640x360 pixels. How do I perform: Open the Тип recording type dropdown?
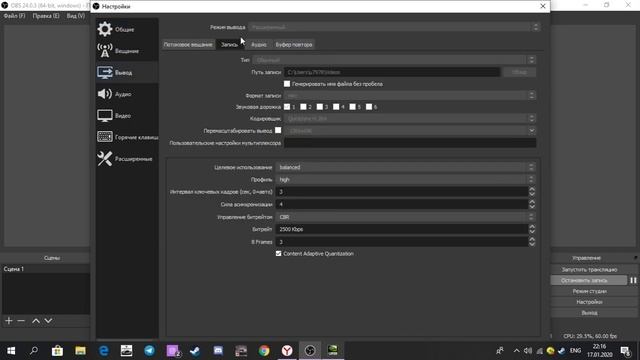point(394,60)
